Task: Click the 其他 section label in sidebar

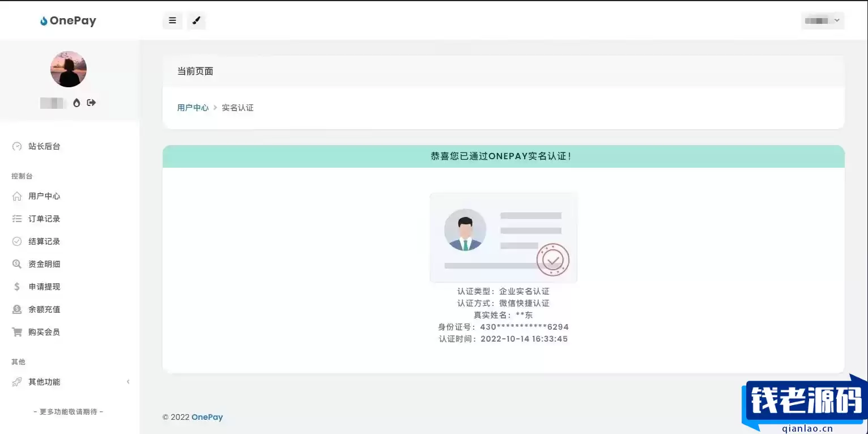Action: point(18,362)
